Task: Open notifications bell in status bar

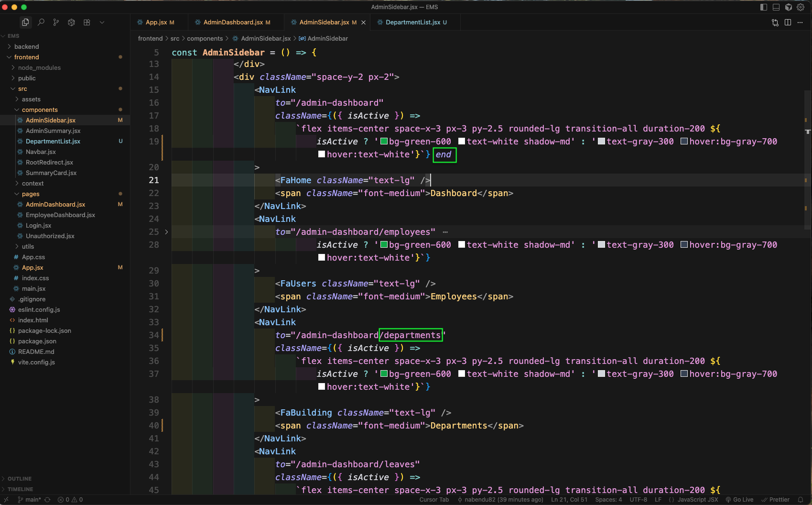Action: pos(801,500)
